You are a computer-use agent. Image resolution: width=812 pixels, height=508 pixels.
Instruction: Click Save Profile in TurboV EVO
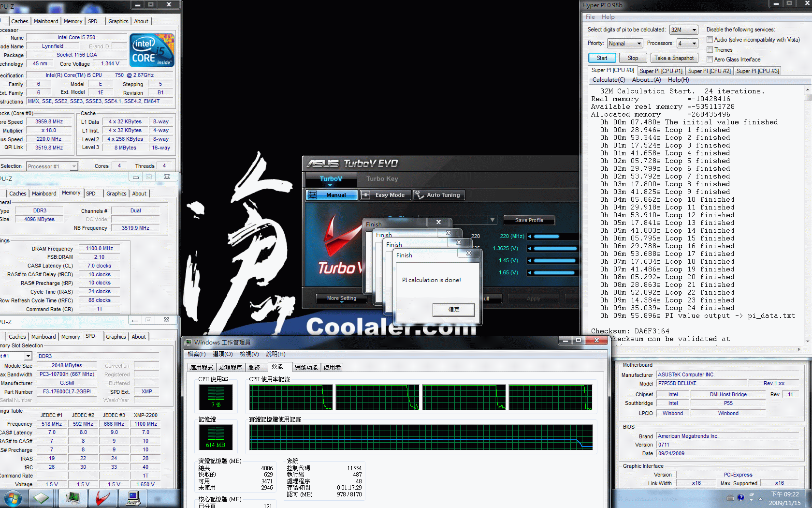pos(529,220)
